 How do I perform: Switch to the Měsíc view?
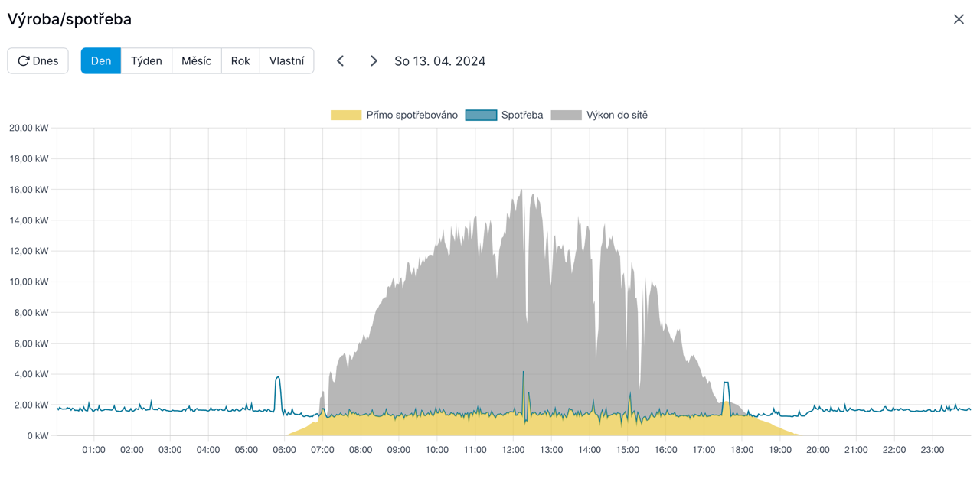[x=197, y=61]
